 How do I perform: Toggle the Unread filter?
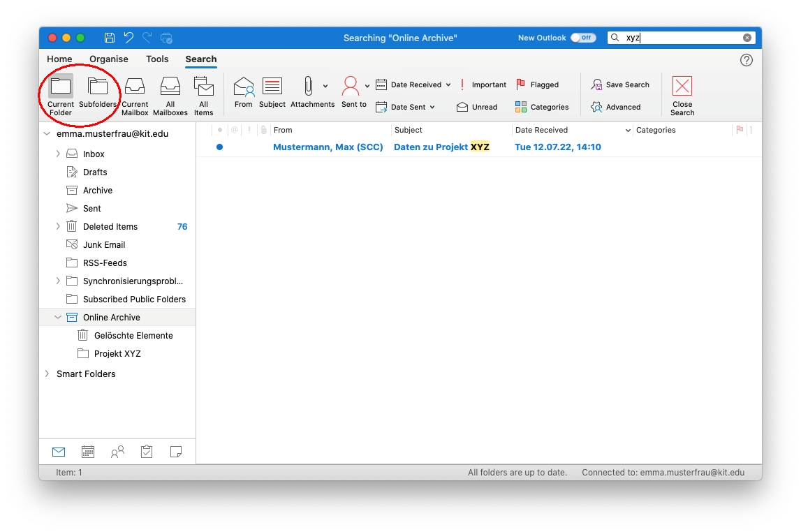(x=477, y=107)
